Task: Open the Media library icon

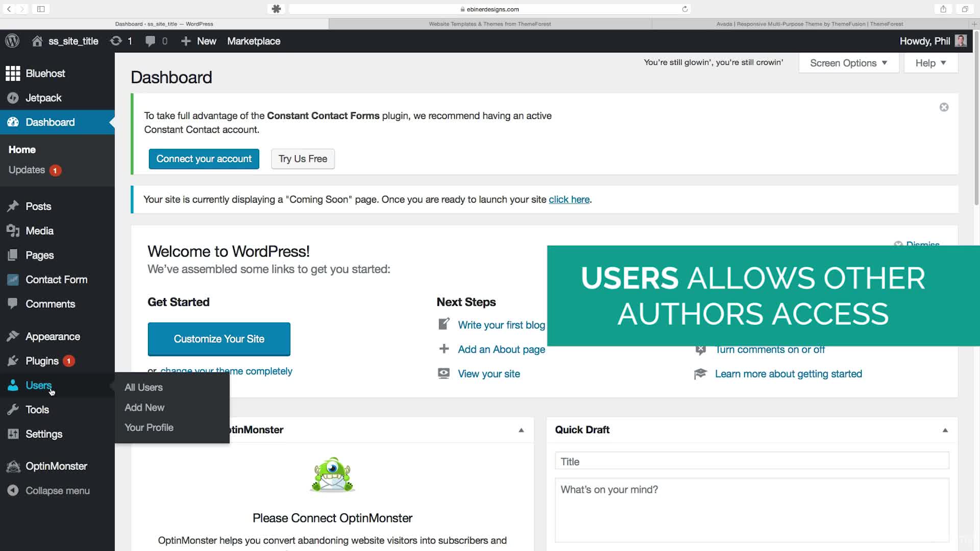Action: click(13, 231)
